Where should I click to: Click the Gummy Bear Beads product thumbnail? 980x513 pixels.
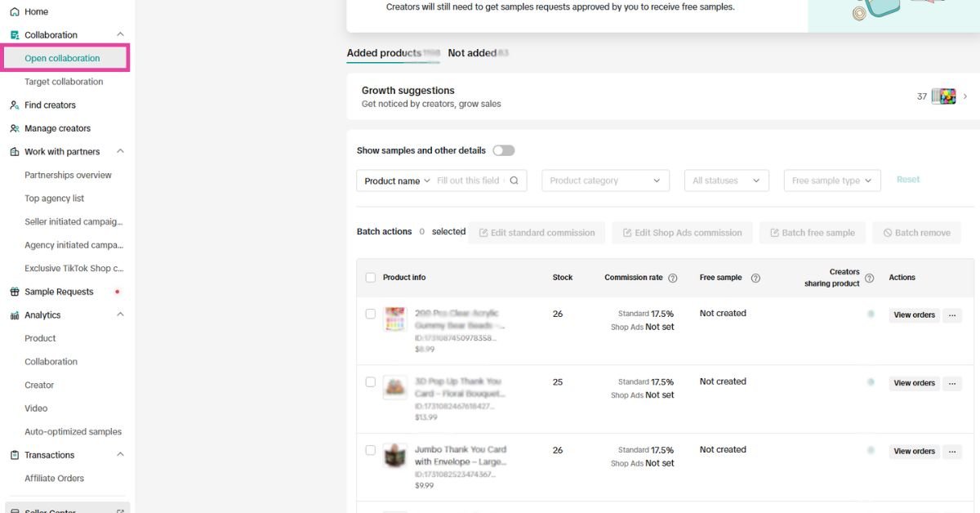(x=395, y=319)
